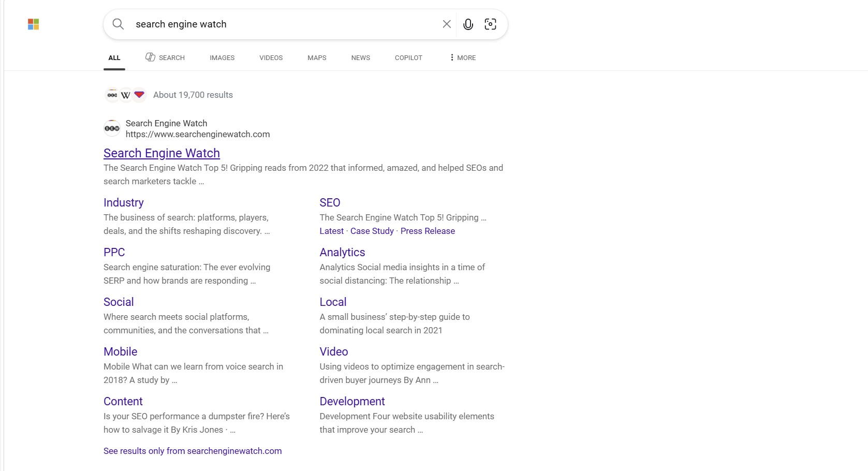Open the Analytics sitelink
Image resolution: width=868 pixels, height=471 pixels.
click(x=342, y=253)
